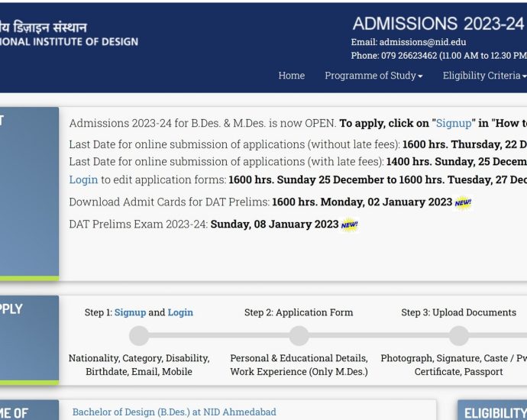The height and width of the screenshot is (420, 527).
Task: Click the NEW badge beside Admit Cards date
Action: (463, 202)
